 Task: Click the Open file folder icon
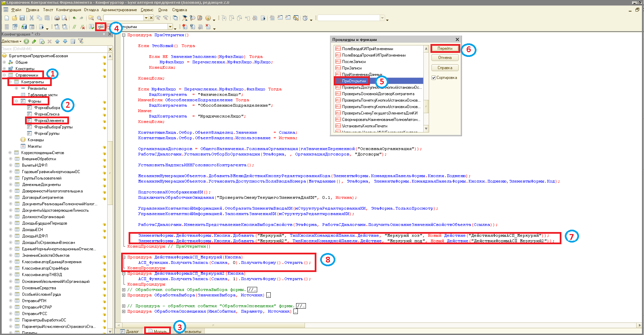(14, 18)
